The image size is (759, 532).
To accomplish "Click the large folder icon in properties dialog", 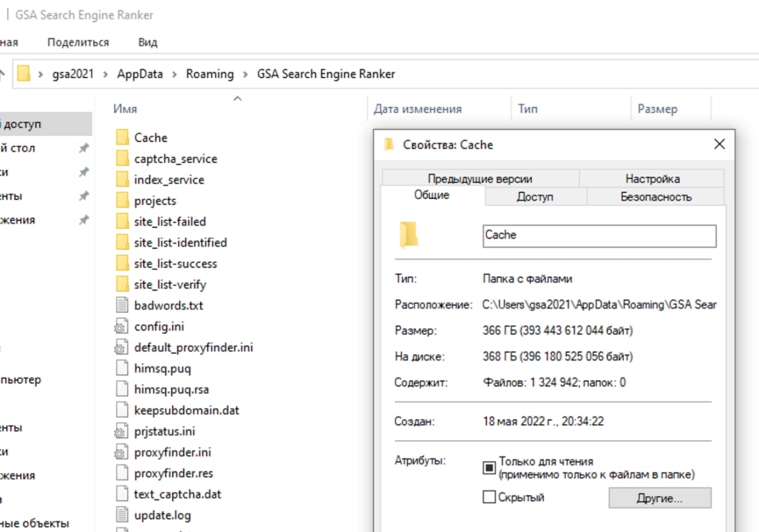I will 409,235.
